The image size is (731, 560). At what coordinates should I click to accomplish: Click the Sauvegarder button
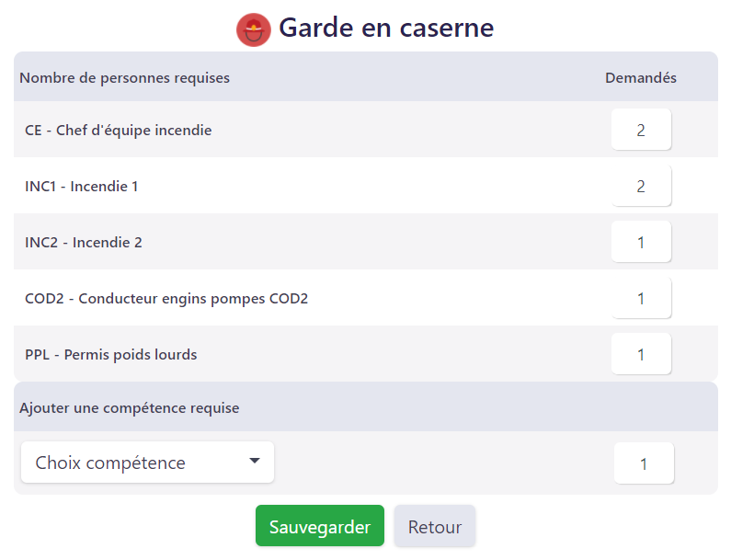click(x=319, y=527)
